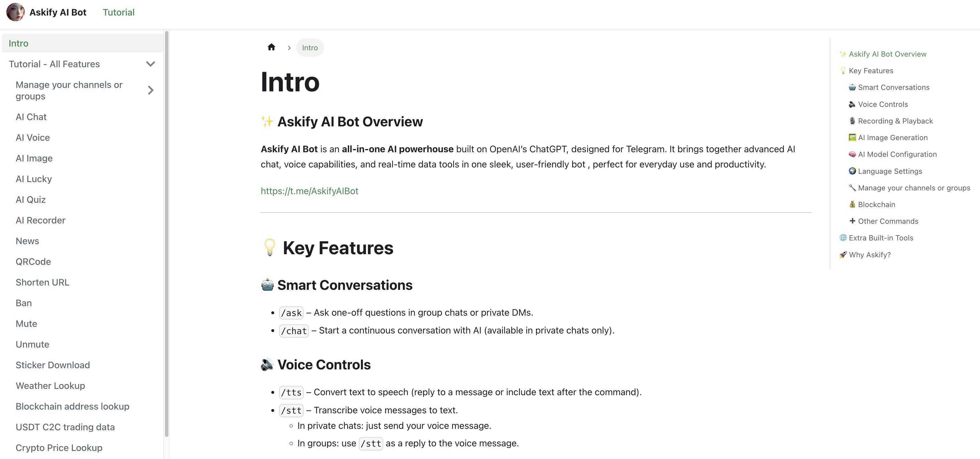Go to Sticker Download in sidebar
This screenshot has height=459, width=980.
[53, 365]
